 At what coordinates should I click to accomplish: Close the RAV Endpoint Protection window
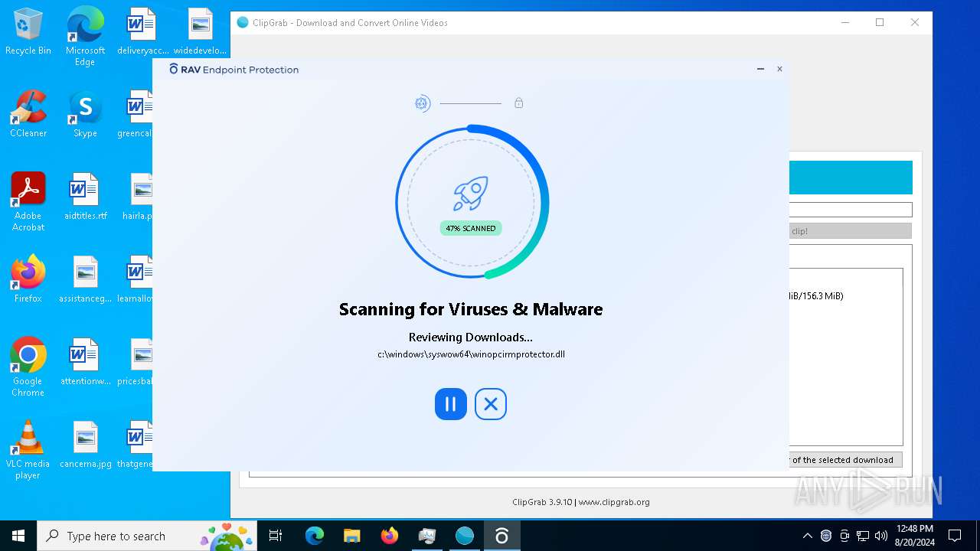point(779,69)
